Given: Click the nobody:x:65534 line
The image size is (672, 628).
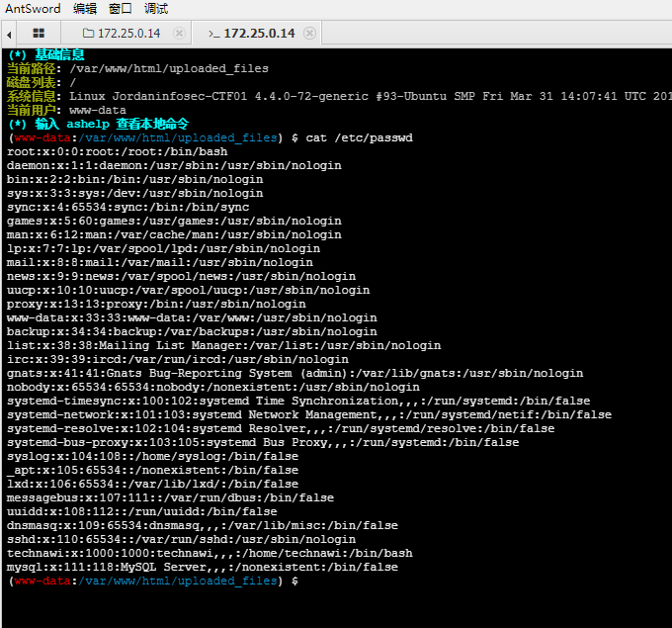Looking at the screenshot, I should tap(213, 388).
